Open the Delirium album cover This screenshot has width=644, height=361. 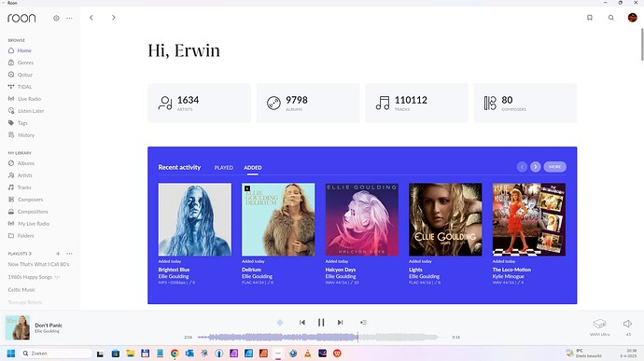pos(278,219)
